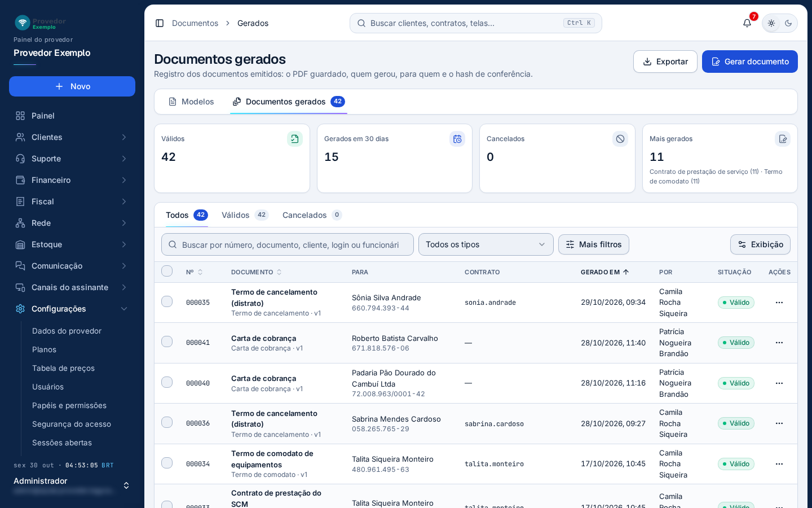Click the Suporte headset icon
Image resolution: width=812 pixels, height=508 pixels.
pyautogui.click(x=20, y=159)
